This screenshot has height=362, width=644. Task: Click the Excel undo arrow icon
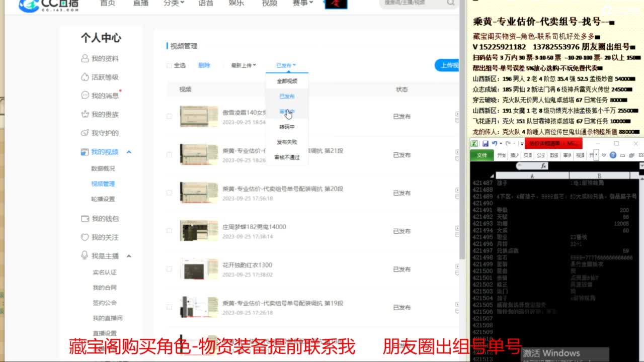[x=495, y=143]
